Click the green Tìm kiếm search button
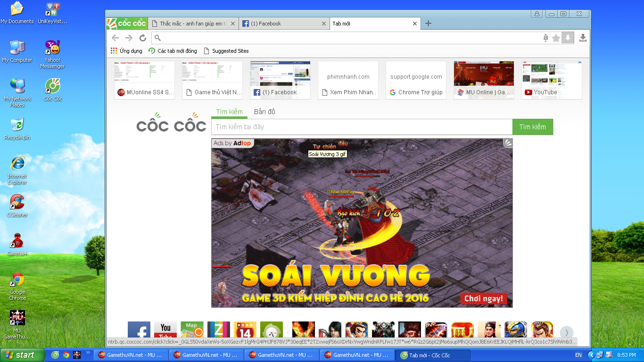644x362 pixels. 533,127
